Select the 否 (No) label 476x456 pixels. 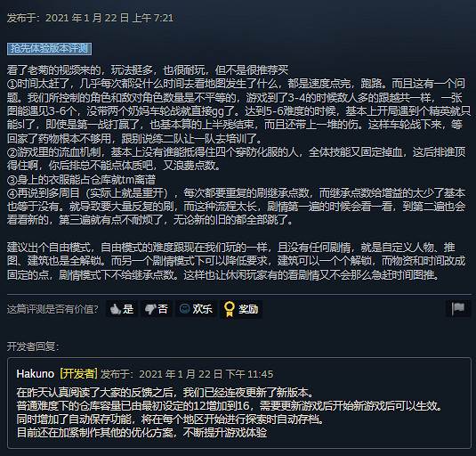[x=163, y=309]
